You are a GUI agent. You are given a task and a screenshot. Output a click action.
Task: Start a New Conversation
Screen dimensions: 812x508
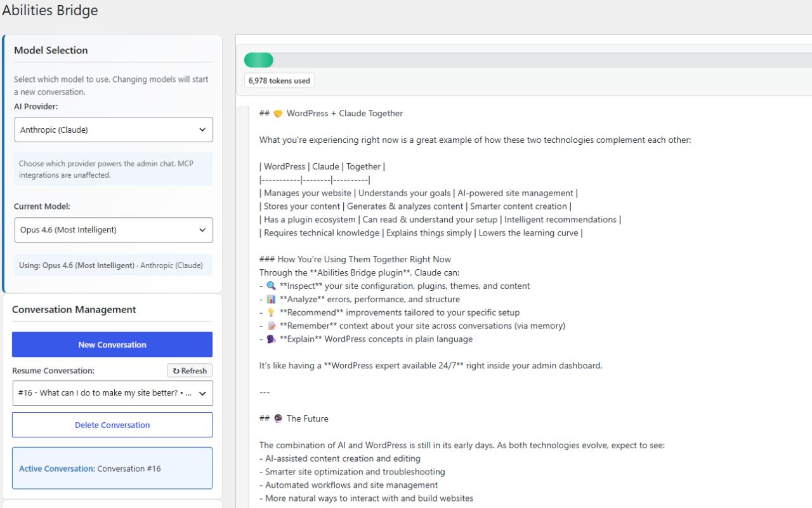point(112,345)
